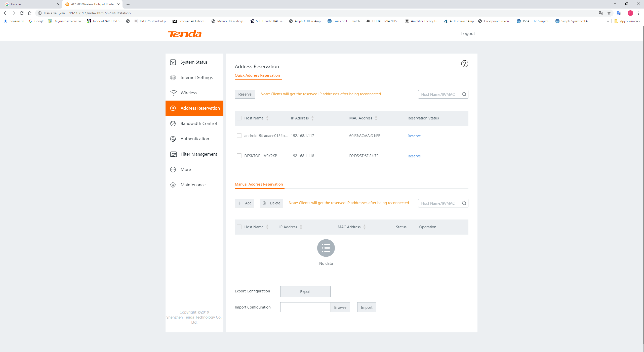Switch to the Google browser tab
The height and width of the screenshot is (352, 644).
click(31, 4)
